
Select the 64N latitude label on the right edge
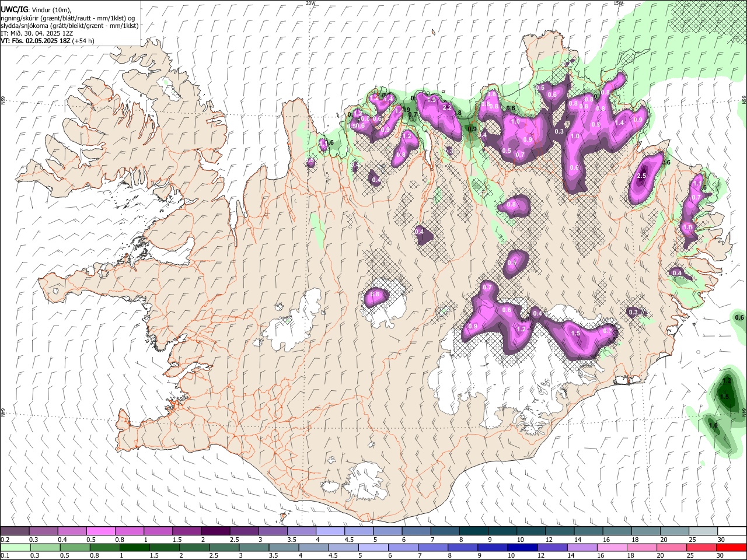click(743, 412)
